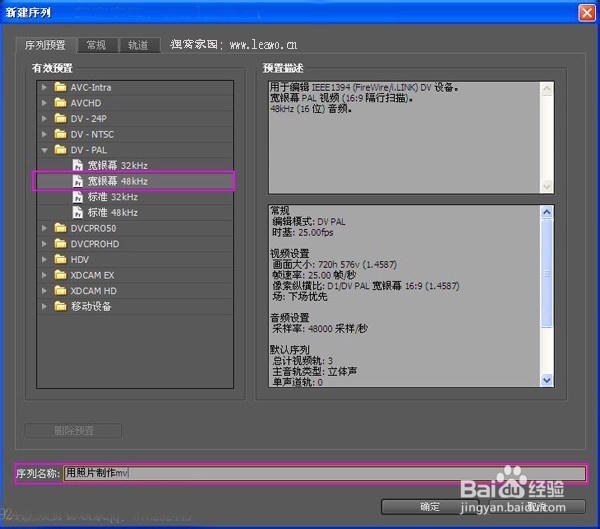600x529 pixels.
Task: Click the AVCHD folder icon
Action: pyautogui.click(x=60, y=103)
